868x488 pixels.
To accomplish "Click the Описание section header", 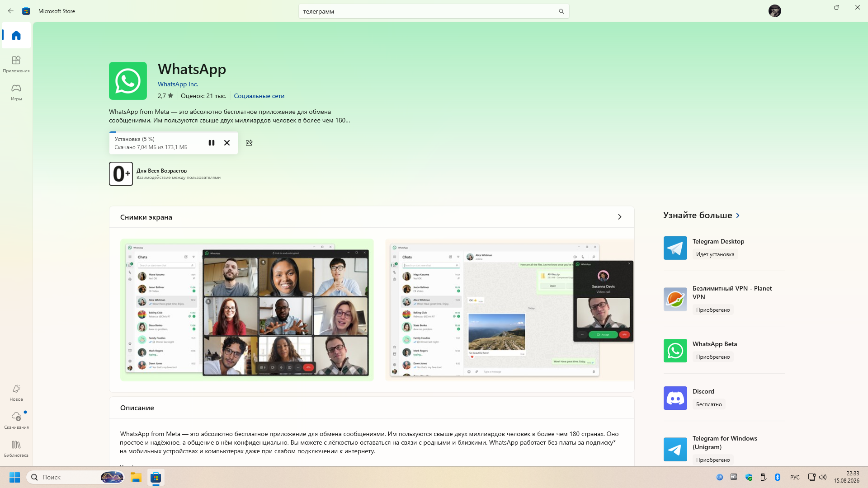I will coord(137,408).
